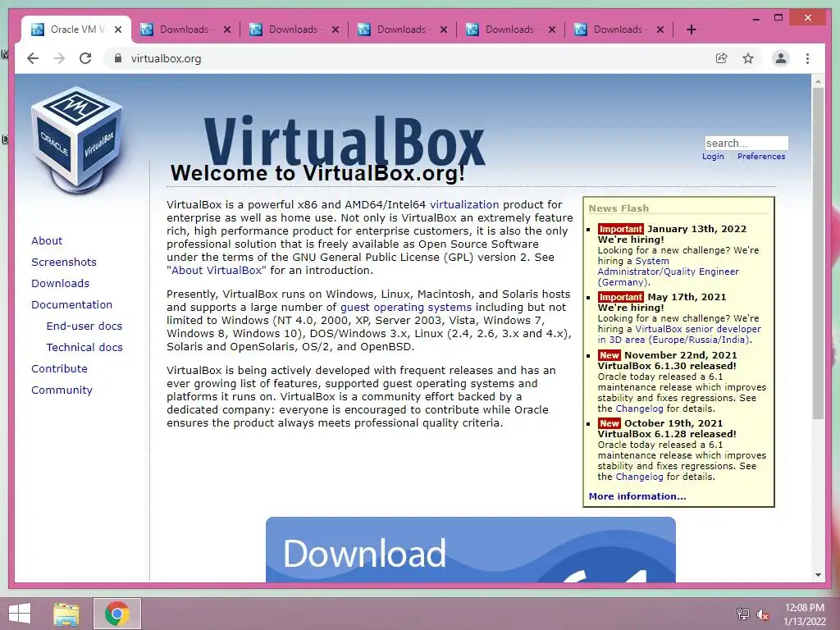Open VirtualBox senior developer job link
Screen dimensions: 840x630
tap(679, 335)
